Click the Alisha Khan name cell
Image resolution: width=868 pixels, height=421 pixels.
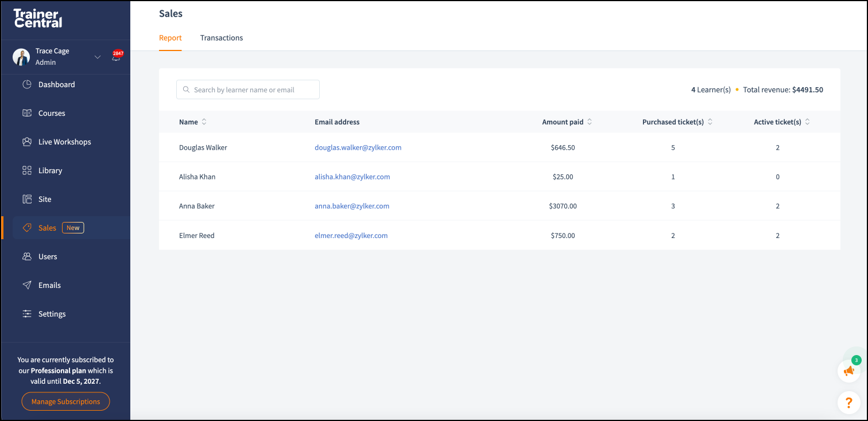click(x=197, y=177)
